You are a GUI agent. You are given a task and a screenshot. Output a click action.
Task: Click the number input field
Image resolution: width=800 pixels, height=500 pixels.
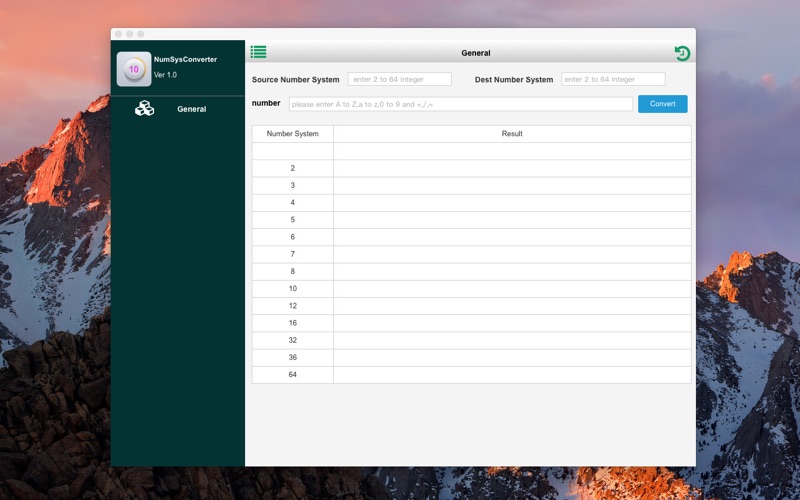461,104
